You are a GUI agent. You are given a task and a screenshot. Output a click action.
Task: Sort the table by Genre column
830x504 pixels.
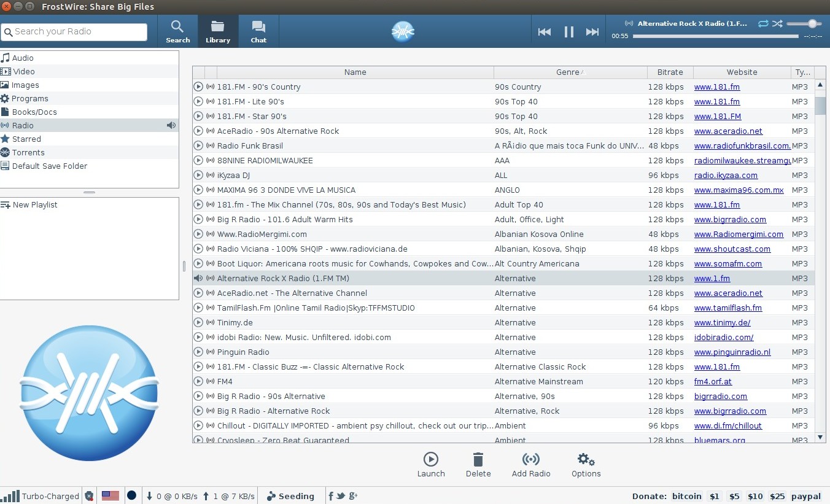pyautogui.click(x=570, y=72)
